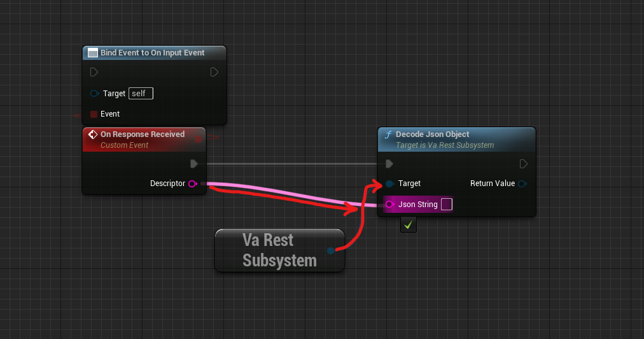Screen dimensions: 644x339
Task: Click the Va Rest Subsystem output pin
Action: (330, 250)
